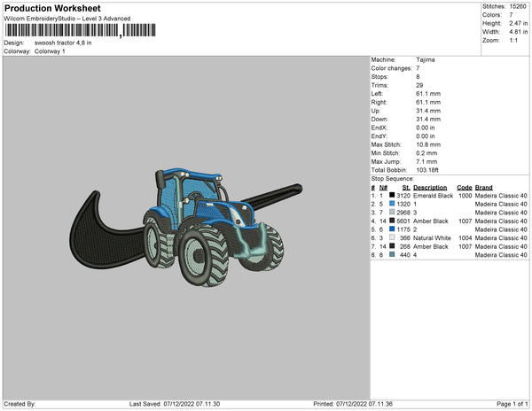Screen dimensions: 532x411
Task: Click the 'Created By:' footer label
Action: click(20, 404)
